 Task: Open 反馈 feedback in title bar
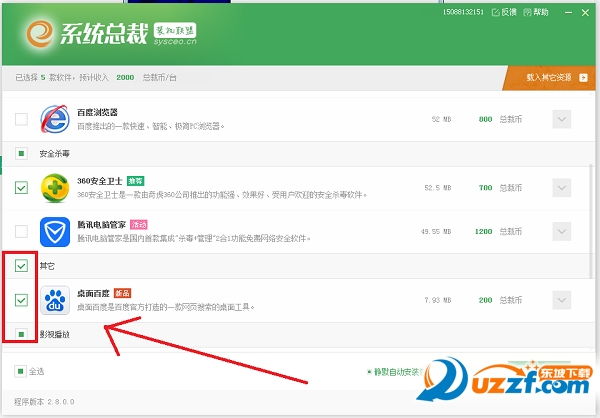pos(504,12)
